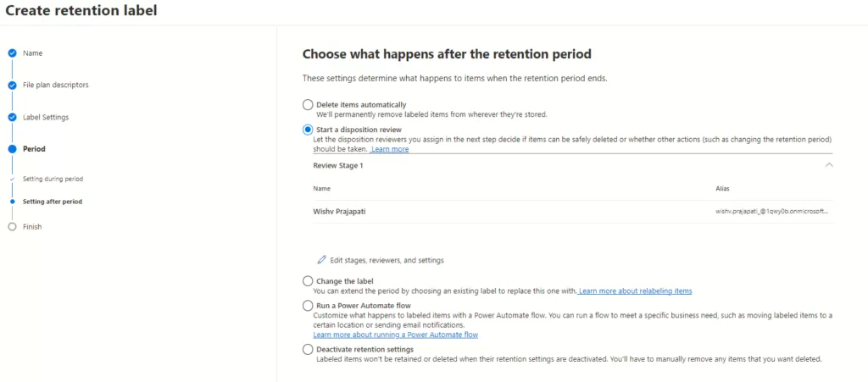
Task: Open the File plan descriptors step
Action: pos(56,86)
